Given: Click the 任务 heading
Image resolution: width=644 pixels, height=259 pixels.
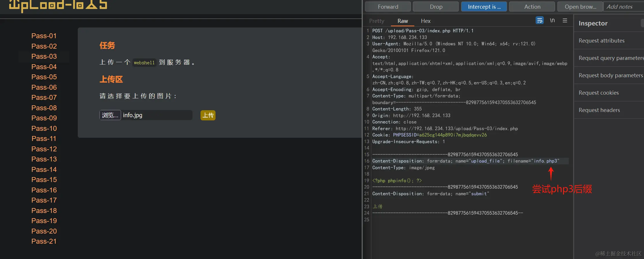Looking at the screenshot, I should pos(107,45).
